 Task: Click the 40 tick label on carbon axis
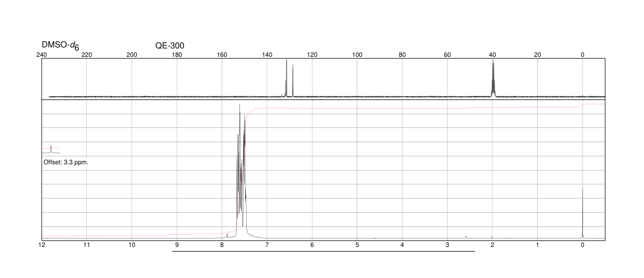click(492, 55)
